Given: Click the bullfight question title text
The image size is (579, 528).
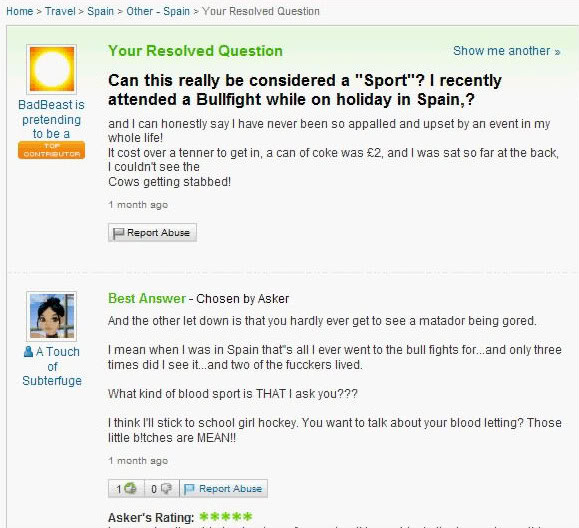Looking at the screenshot, I should pyautogui.click(x=305, y=90).
